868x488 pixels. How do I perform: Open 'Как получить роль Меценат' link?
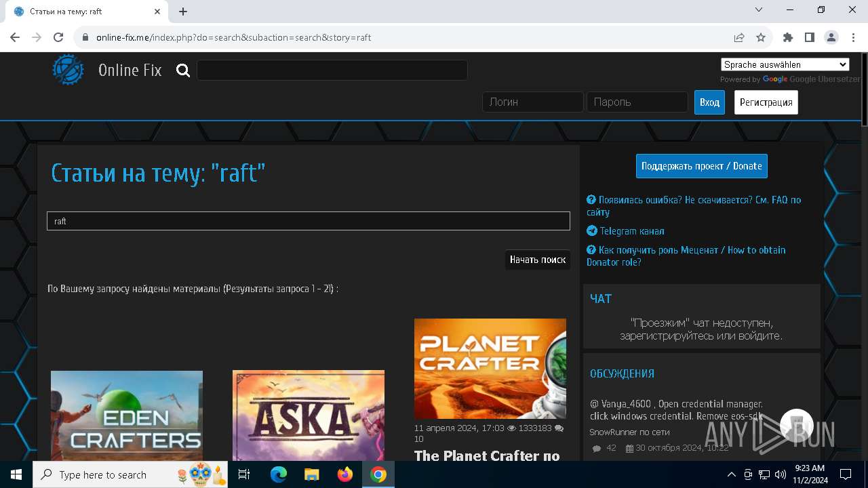686,256
